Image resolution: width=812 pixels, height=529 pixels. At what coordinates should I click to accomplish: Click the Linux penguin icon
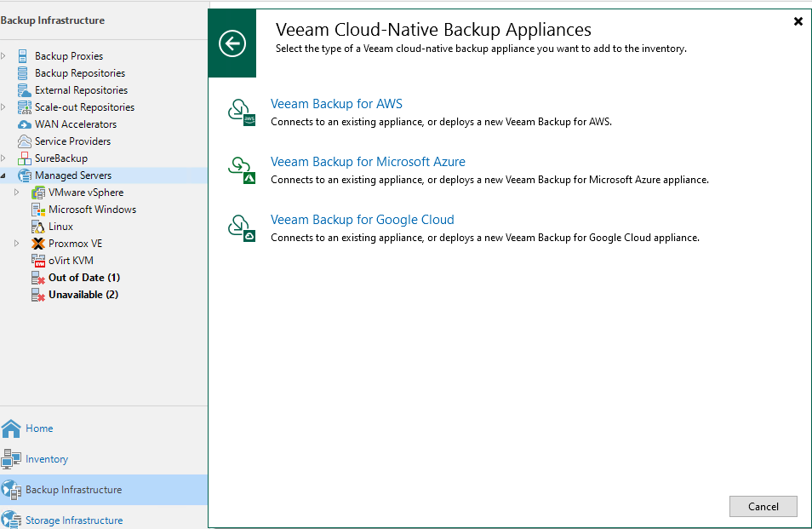[x=38, y=227]
